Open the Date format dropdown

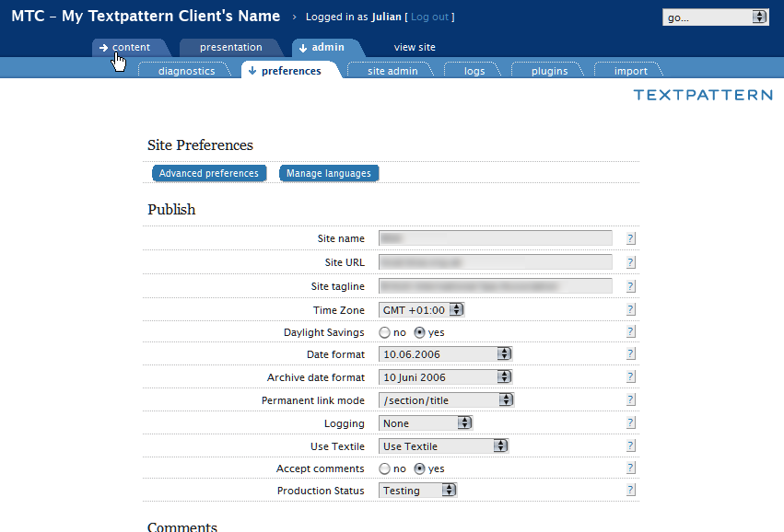tap(446, 354)
